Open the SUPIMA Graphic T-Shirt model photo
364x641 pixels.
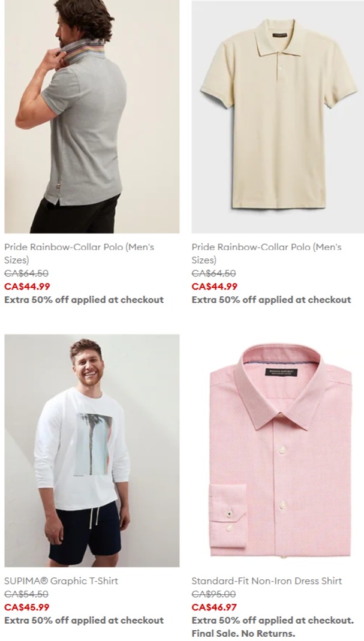pos(92,450)
